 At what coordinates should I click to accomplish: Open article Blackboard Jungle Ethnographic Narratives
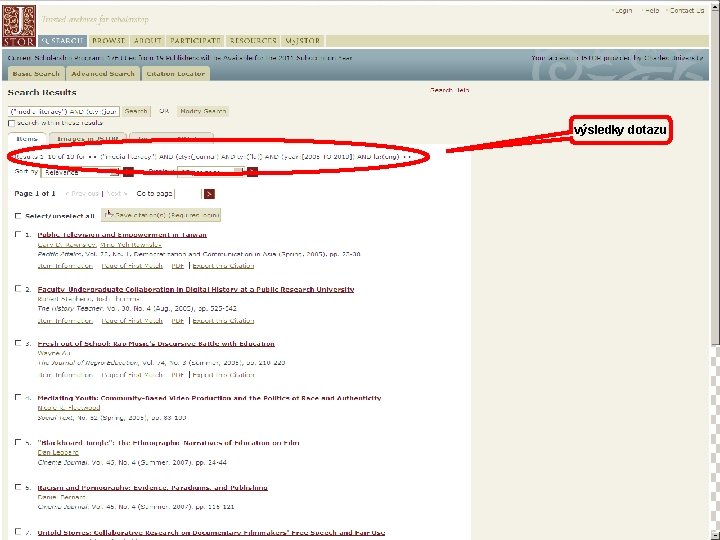tap(169, 443)
